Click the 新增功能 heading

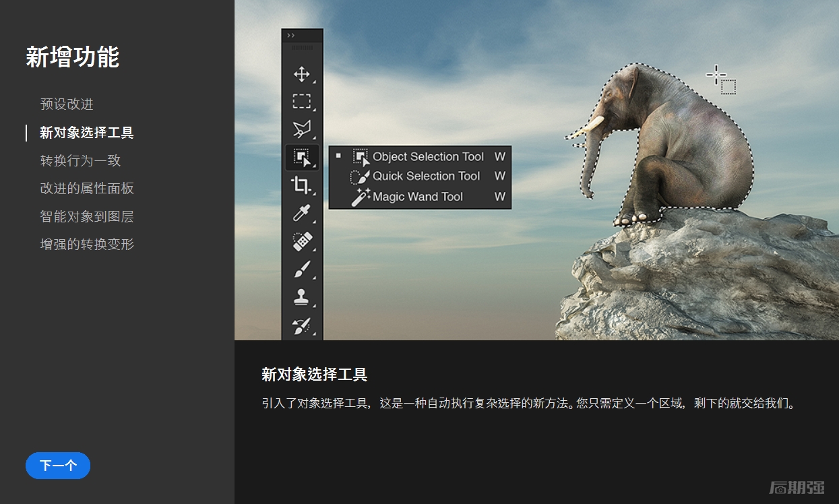pyautogui.click(x=73, y=57)
